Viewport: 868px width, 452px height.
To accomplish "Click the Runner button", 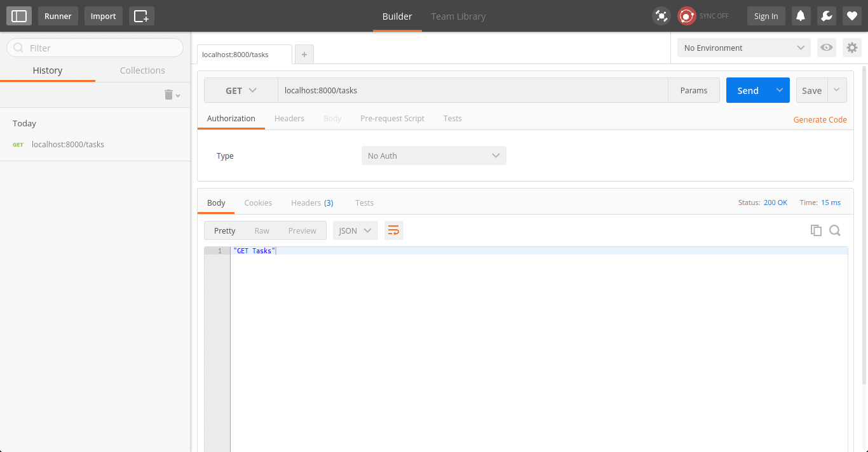I will click(58, 16).
